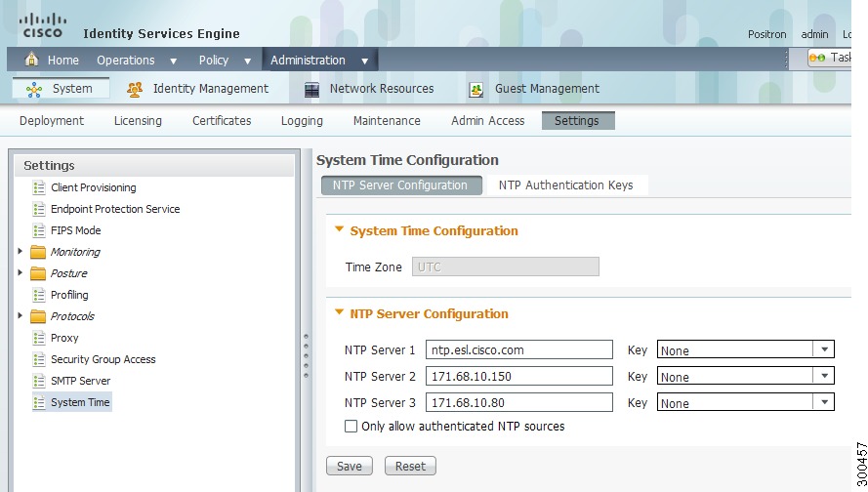The image size is (868, 492).
Task: Click the Identity Management users icon
Action: click(x=135, y=89)
